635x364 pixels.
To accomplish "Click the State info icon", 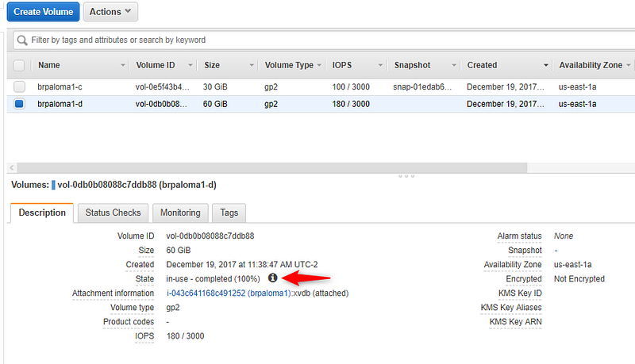I will click(272, 278).
